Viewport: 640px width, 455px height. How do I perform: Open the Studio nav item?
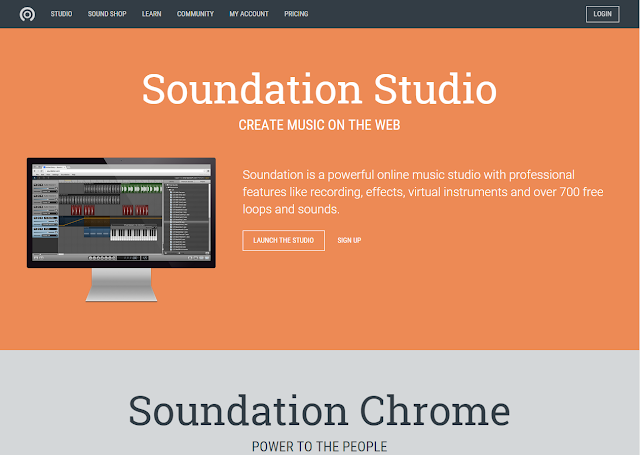pos(61,14)
